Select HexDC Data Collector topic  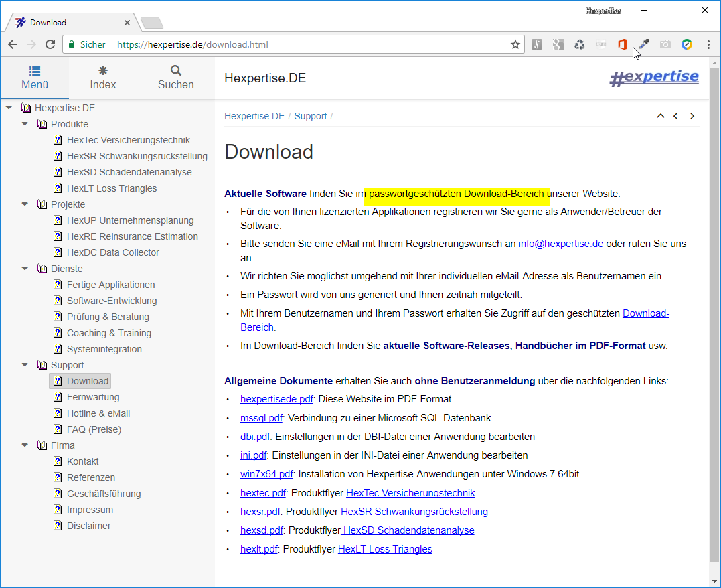pyautogui.click(x=112, y=252)
